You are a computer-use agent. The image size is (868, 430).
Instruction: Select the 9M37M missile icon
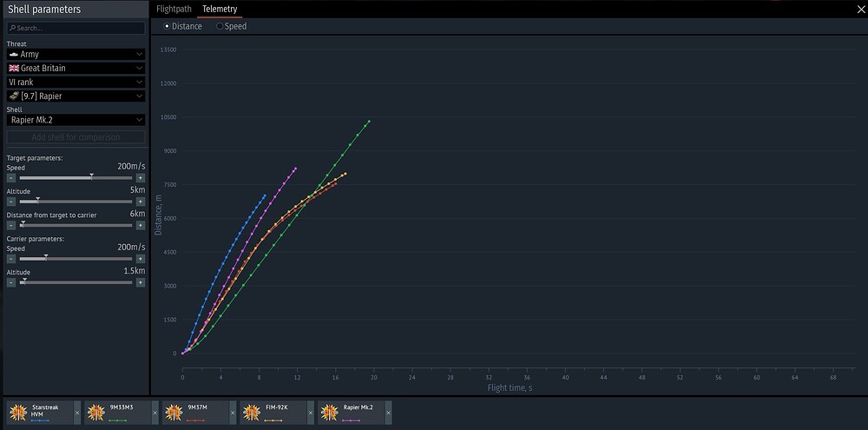pos(174,413)
